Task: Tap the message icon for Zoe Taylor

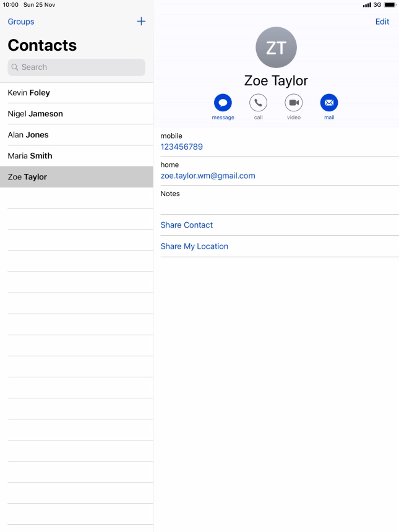Action: click(x=223, y=103)
